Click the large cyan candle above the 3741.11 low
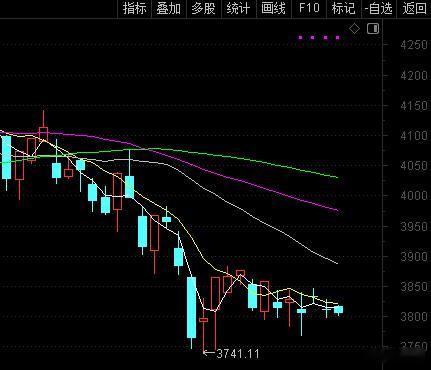This screenshot has width=431, height=370. click(x=191, y=307)
